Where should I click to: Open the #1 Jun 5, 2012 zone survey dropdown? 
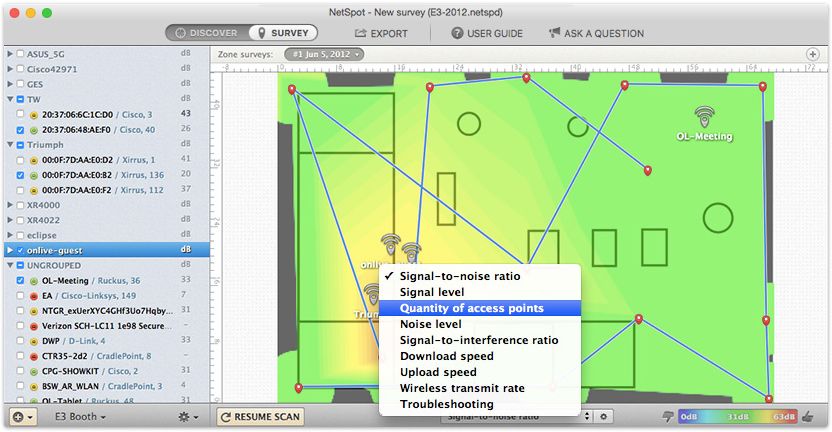click(324, 54)
